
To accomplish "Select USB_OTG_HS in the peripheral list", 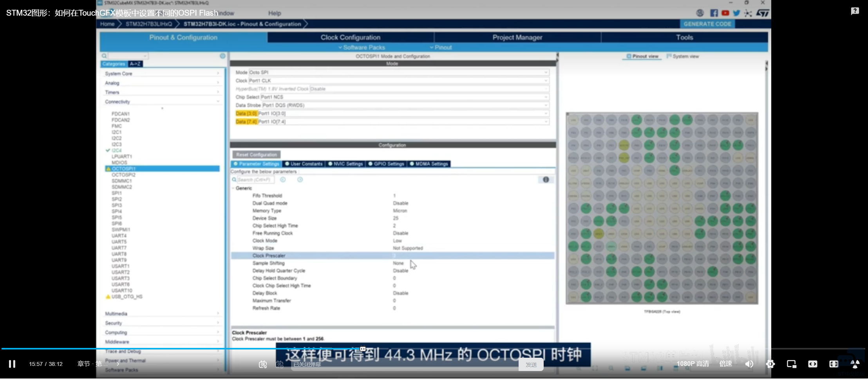I will tap(127, 297).
